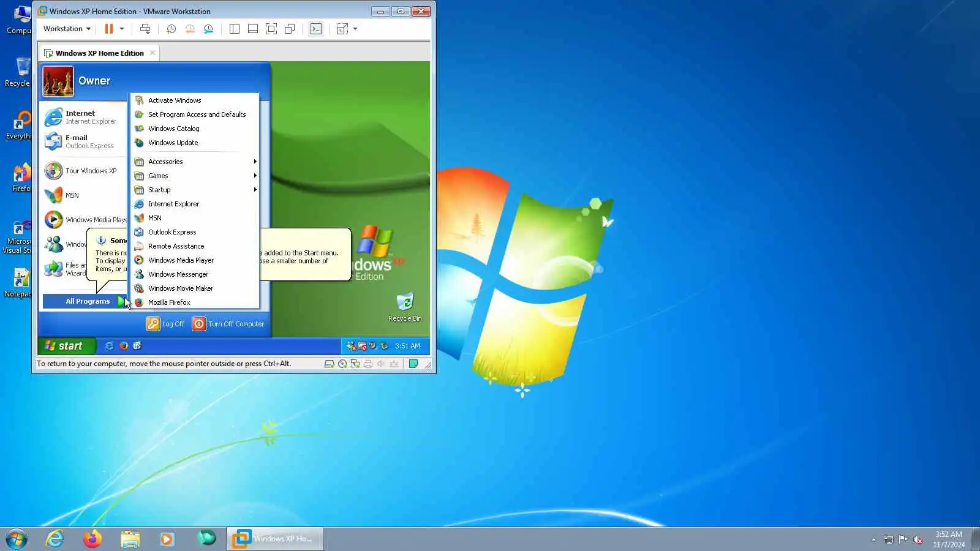Take a snapshot of this virtual machine
This screenshot has width=980, height=551.
[x=171, y=29]
